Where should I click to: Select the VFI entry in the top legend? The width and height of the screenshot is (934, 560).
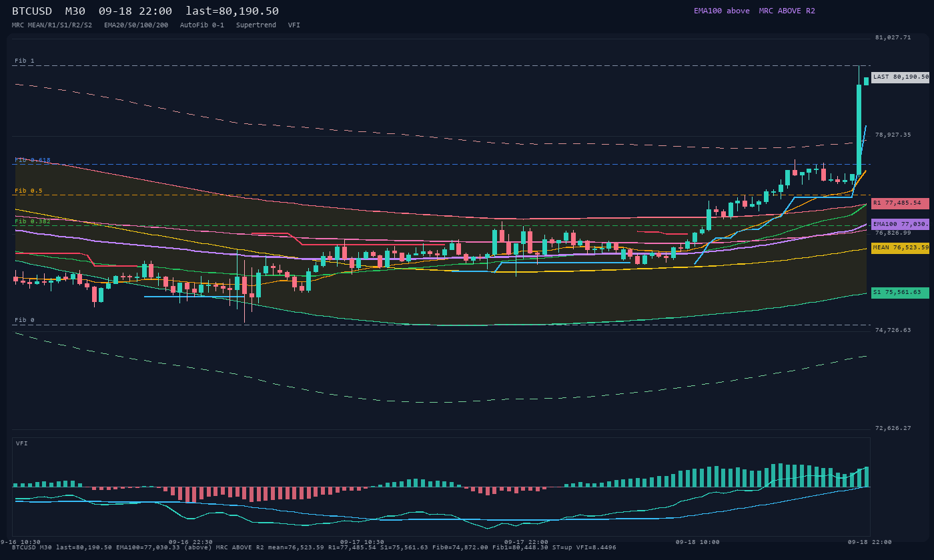(294, 25)
